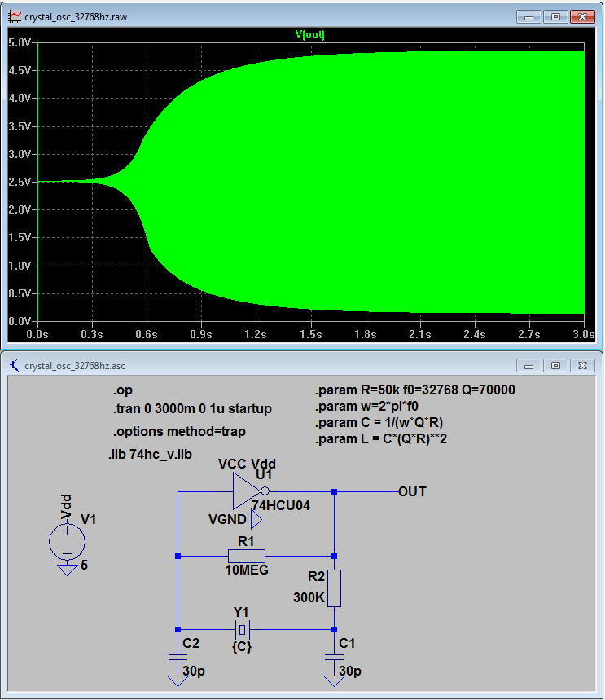Click the .lib 74hc_v.lib directive
This screenshot has height=700, width=605.
[x=150, y=455]
